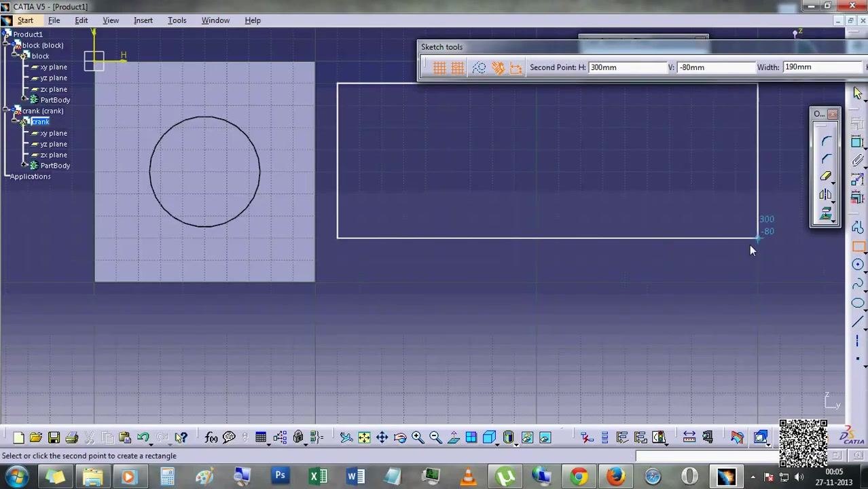The height and width of the screenshot is (489, 868).
Task: Select the Spline tool in right toolbar
Action: [858, 284]
